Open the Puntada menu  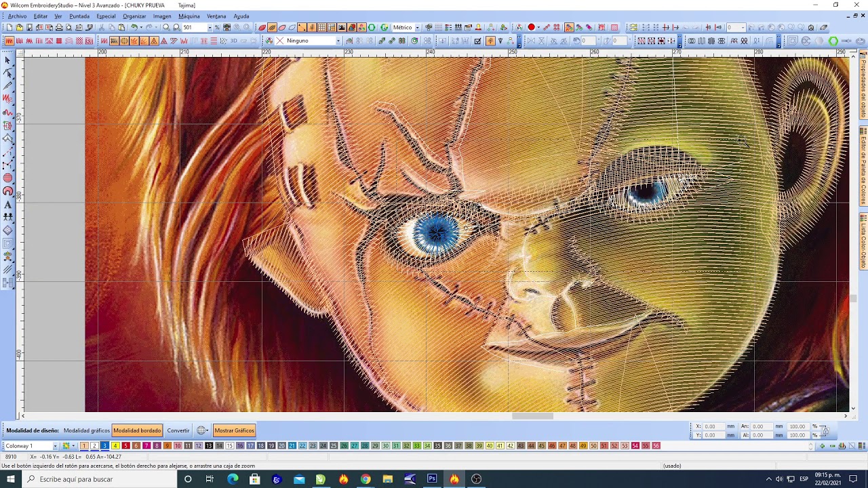tap(79, 16)
